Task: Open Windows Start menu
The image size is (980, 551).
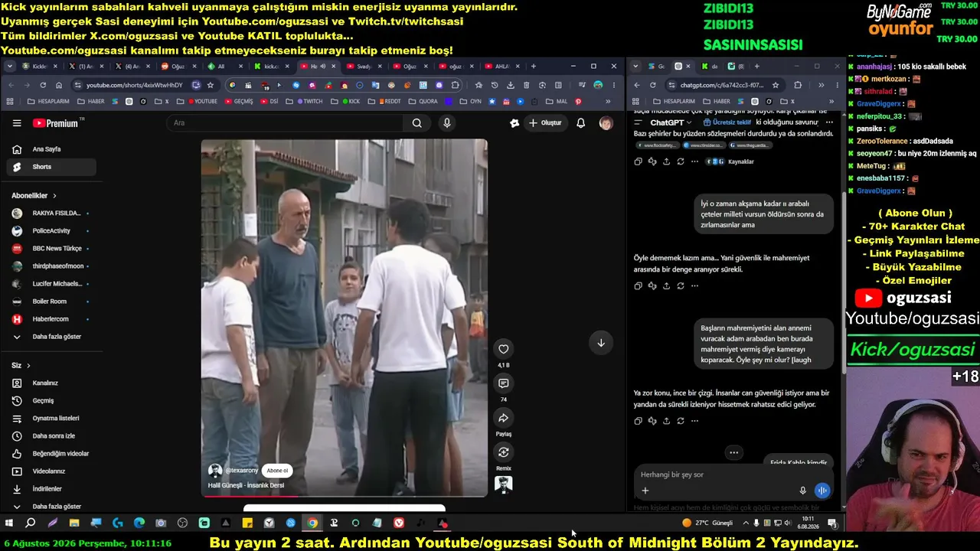Action: point(9,523)
